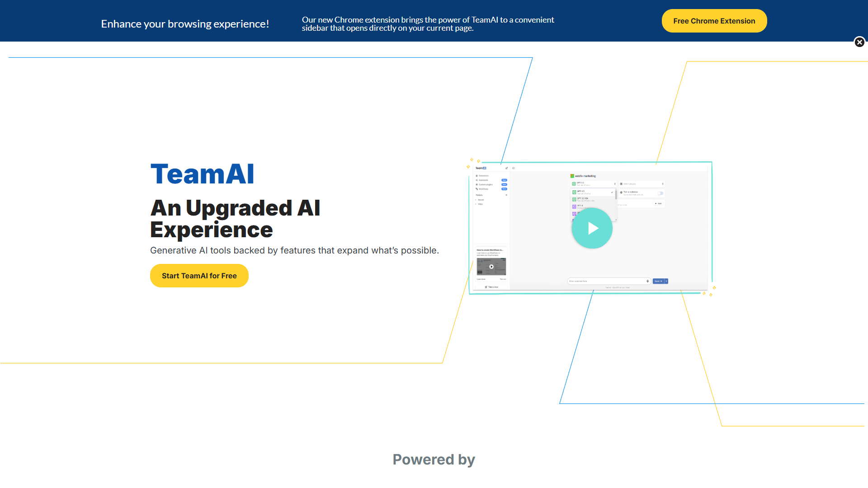
Task: Open Workflows in the sidebar
Action: 476,189
